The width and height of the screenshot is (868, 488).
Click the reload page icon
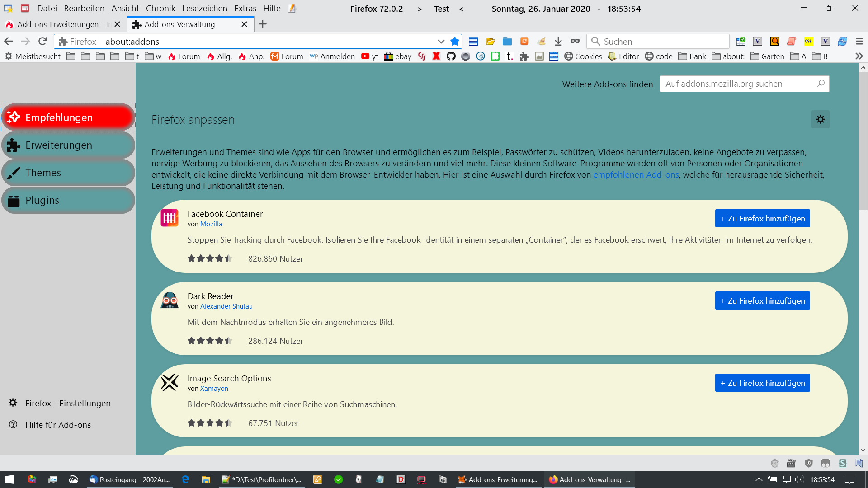coord(42,42)
